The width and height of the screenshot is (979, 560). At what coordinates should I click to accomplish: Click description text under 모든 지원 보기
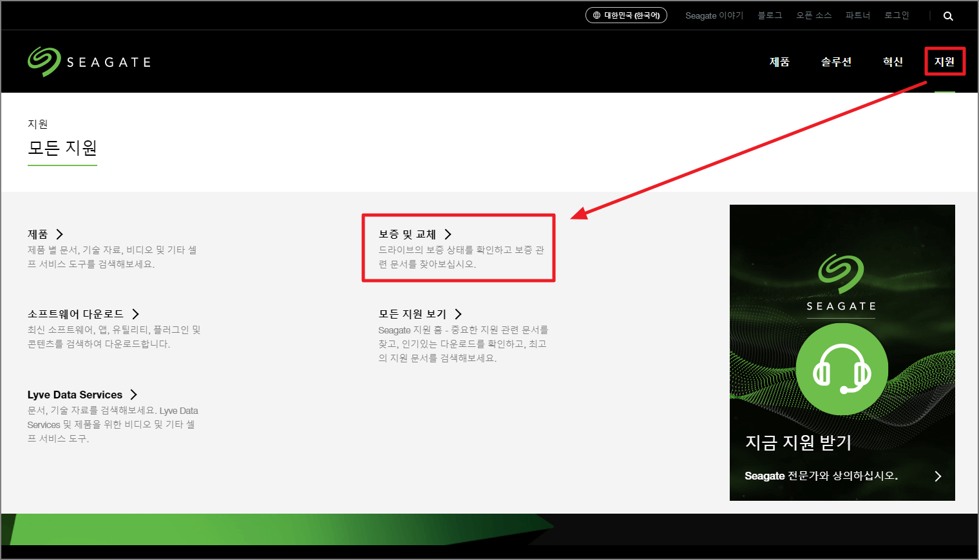click(x=463, y=344)
